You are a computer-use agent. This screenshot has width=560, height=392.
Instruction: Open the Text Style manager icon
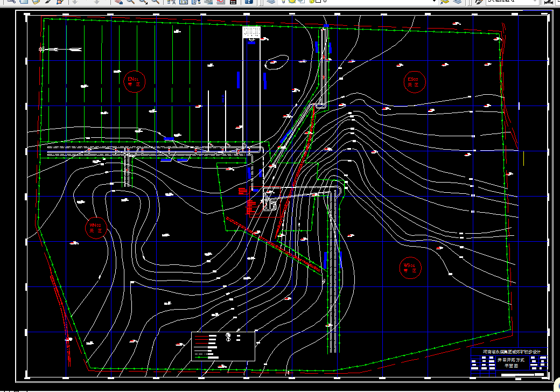[x=478, y=2]
